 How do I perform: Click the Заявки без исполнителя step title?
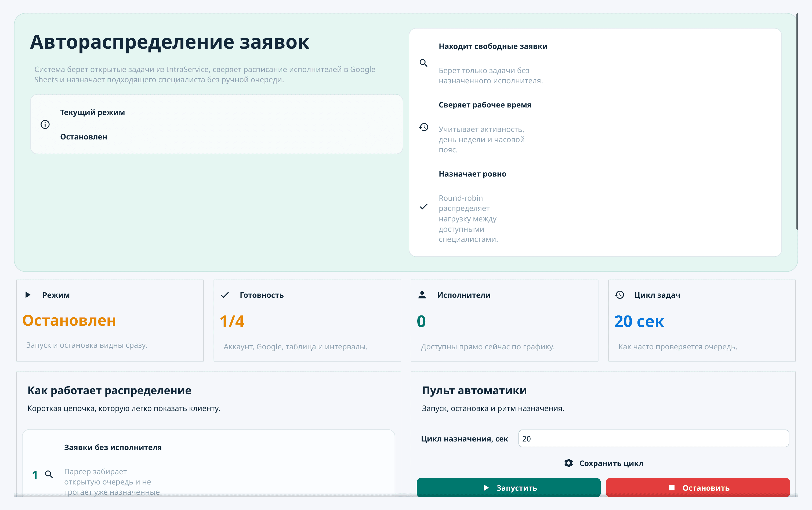tap(113, 448)
